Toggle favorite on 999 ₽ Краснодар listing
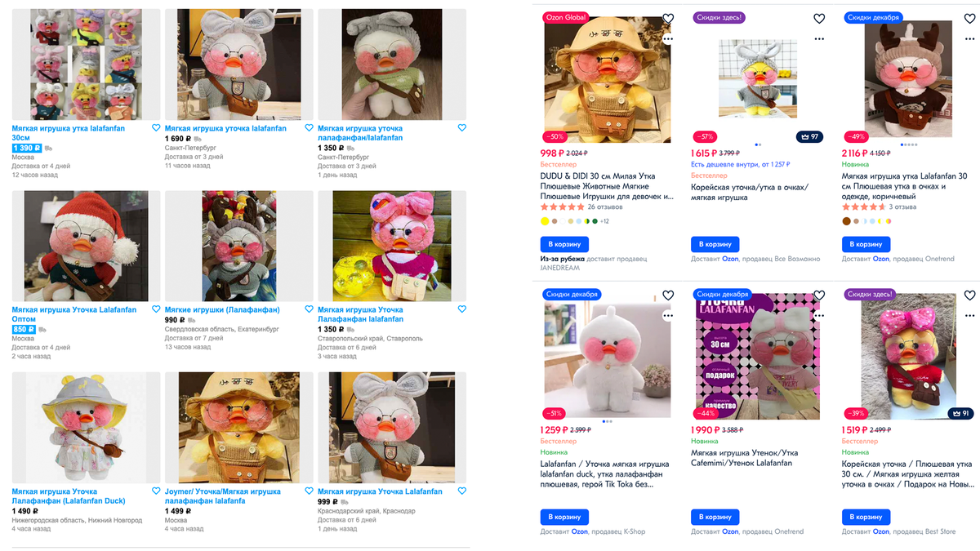Viewport: 980px width, 551px height. (x=461, y=491)
